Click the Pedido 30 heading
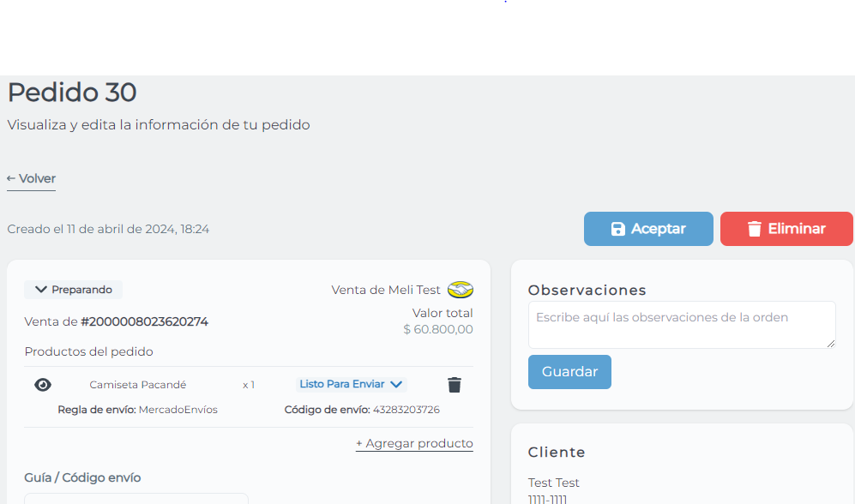This screenshot has height=504, width=855. 72,92
